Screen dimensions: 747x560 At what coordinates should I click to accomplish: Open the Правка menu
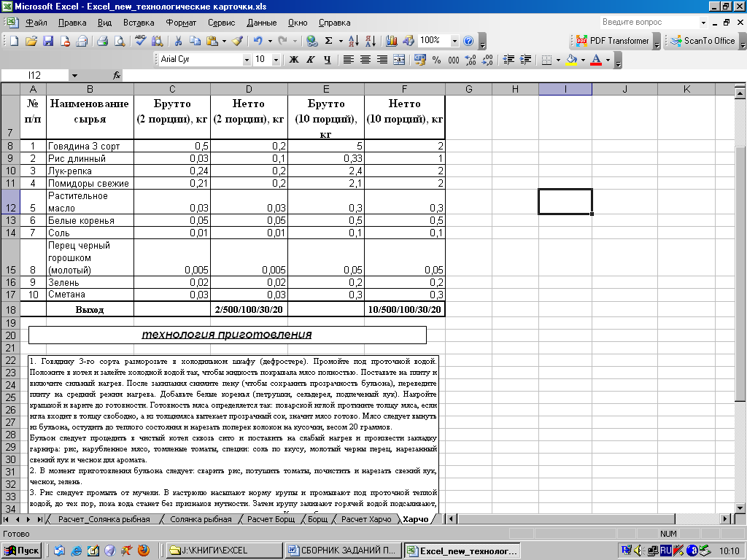pos(72,23)
